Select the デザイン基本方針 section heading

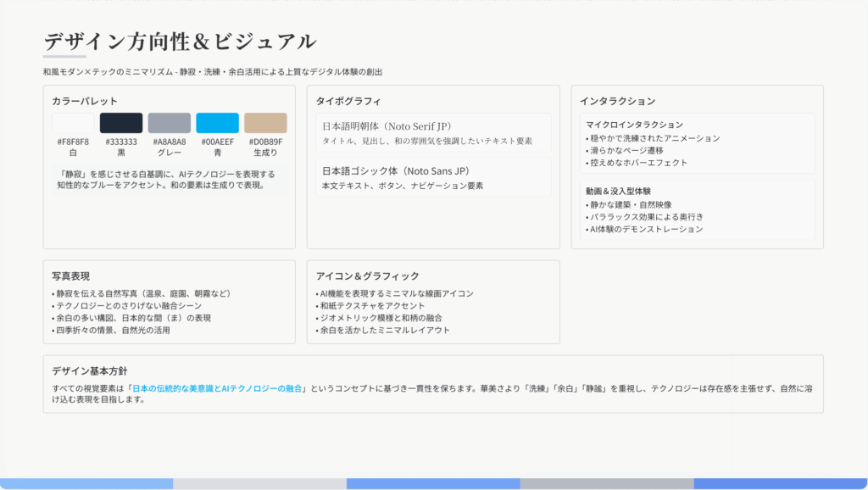pos(89,370)
